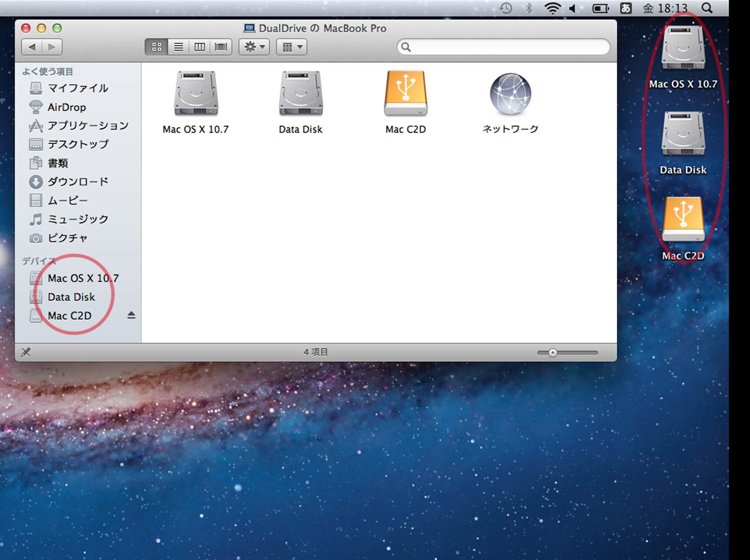
Task: Close the Finder window with red button
Action: [26, 28]
